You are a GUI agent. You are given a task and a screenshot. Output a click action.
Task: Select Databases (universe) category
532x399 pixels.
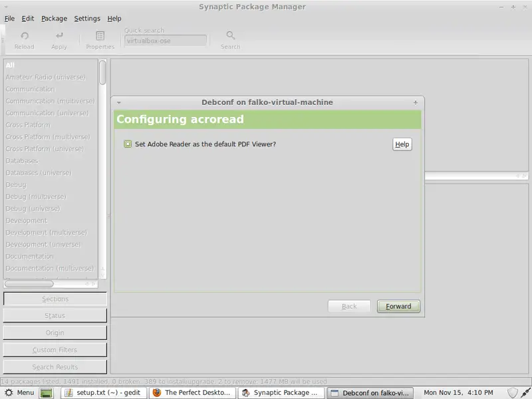coord(51,173)
